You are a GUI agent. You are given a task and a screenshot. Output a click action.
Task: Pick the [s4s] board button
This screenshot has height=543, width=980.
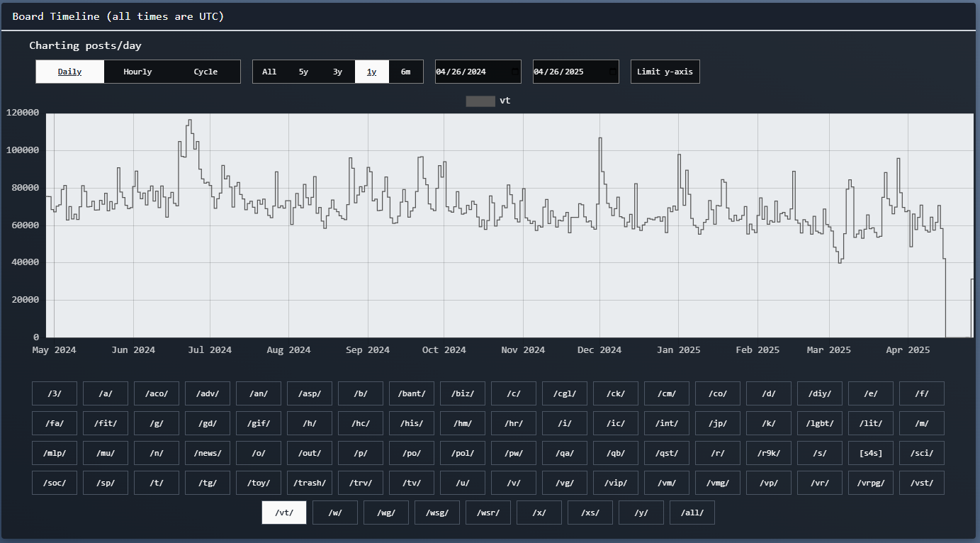click(x=871, y=453)
